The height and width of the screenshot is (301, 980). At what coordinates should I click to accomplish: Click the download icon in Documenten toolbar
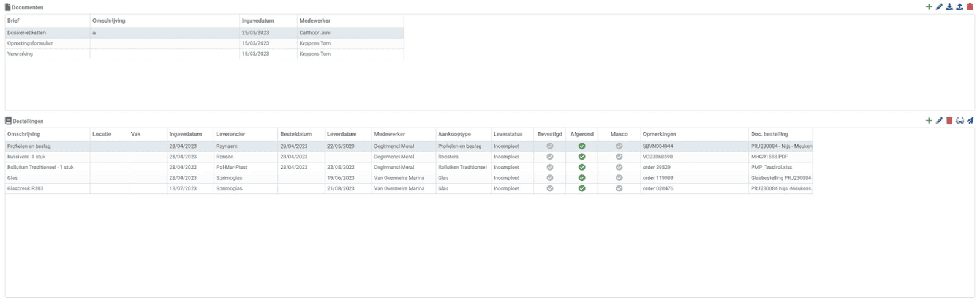coord(949,7)
